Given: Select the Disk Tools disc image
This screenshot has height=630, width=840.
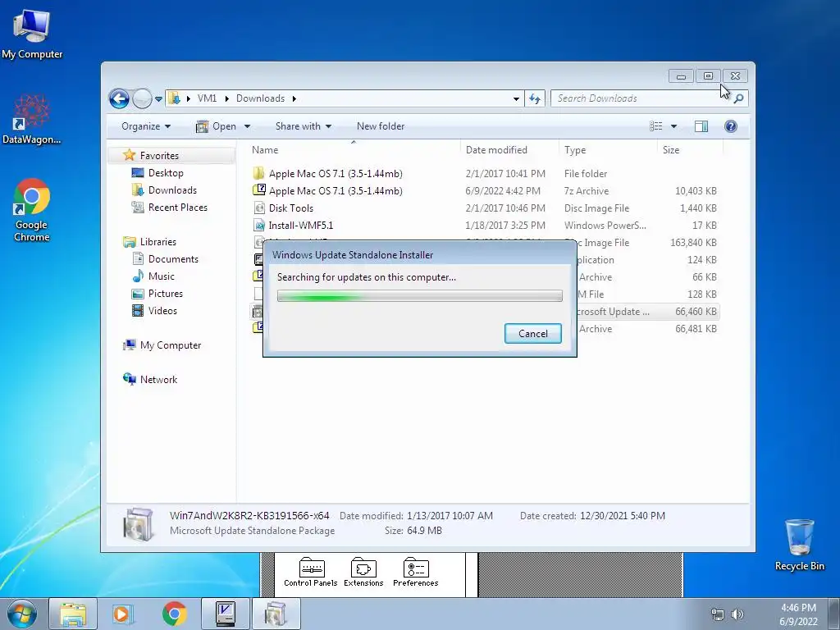Looking at the screenshot, I should [484, 208].
